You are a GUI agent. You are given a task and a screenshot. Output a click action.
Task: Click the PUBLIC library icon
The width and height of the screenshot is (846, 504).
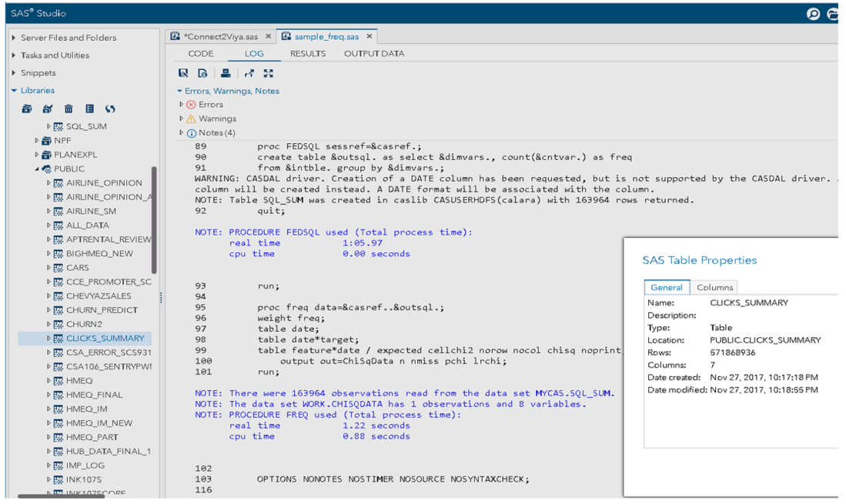pyautogui.click(x=47, y=169)
